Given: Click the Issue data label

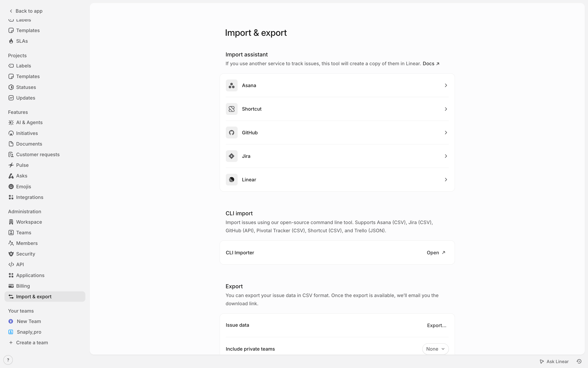Looking at the screenshot, I should (x=237, y=325).
